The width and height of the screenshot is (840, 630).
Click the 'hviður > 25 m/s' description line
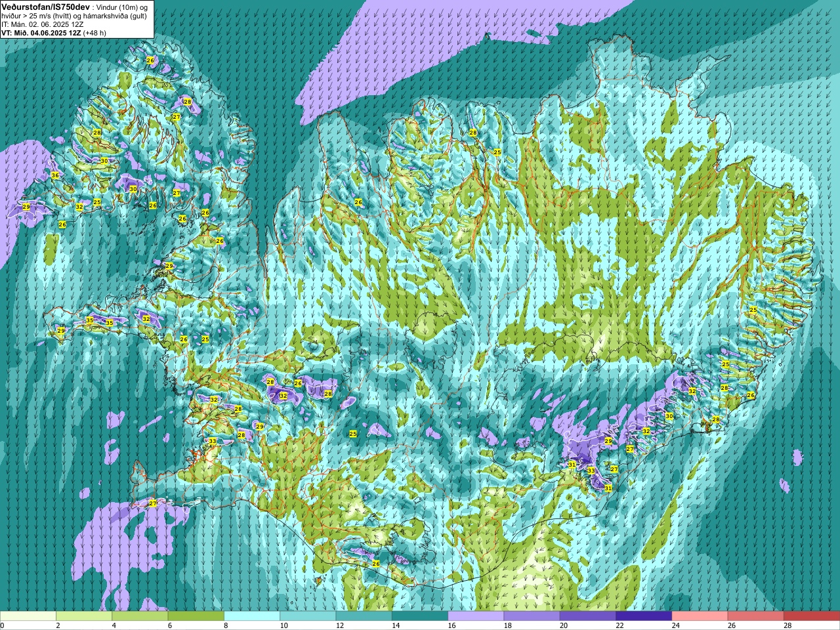pyautogui.click(x=74, y=16)
